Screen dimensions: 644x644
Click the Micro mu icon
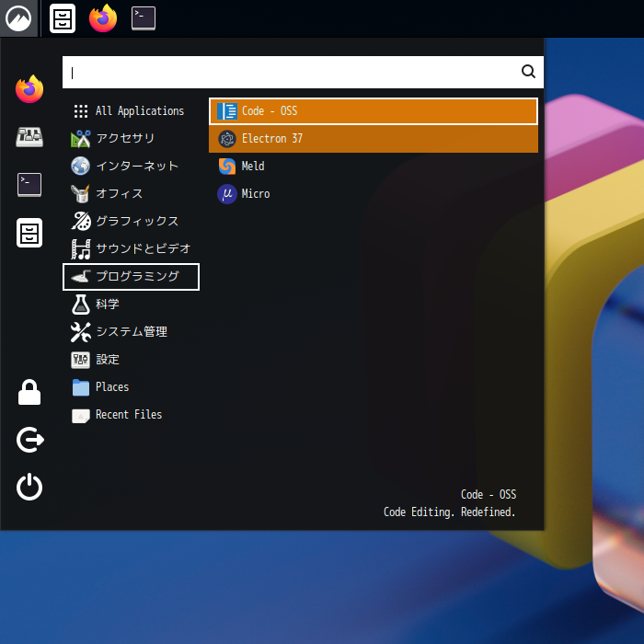tap(227, 194)
